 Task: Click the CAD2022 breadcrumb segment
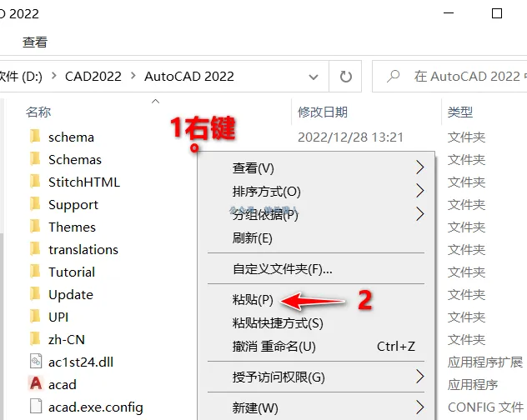(x=93, y=77)
